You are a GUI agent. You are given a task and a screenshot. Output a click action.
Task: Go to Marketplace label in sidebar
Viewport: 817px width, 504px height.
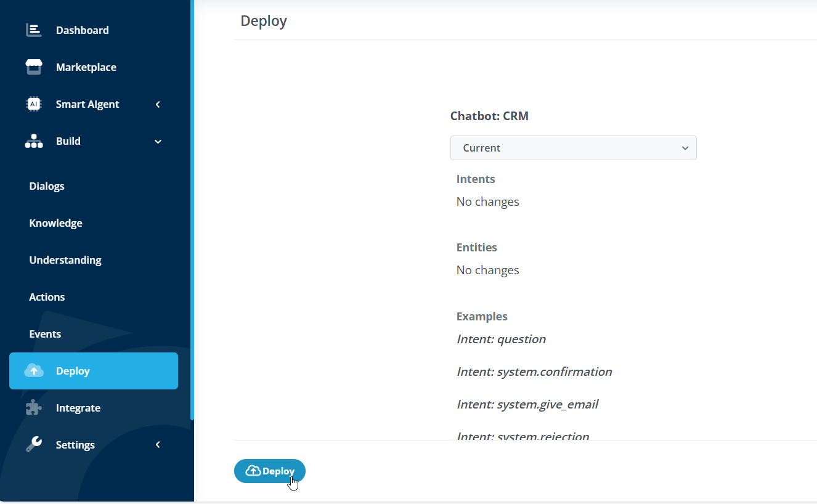pyautogui.click(x=86, y=67)
